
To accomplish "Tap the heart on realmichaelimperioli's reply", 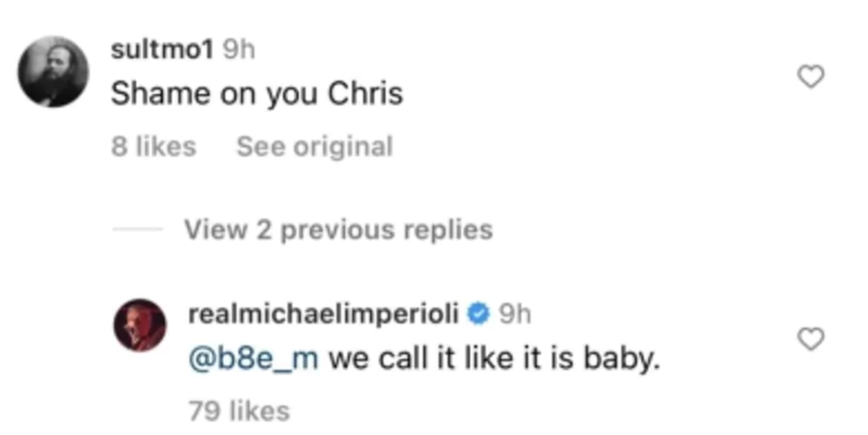I will click(810, 338).
